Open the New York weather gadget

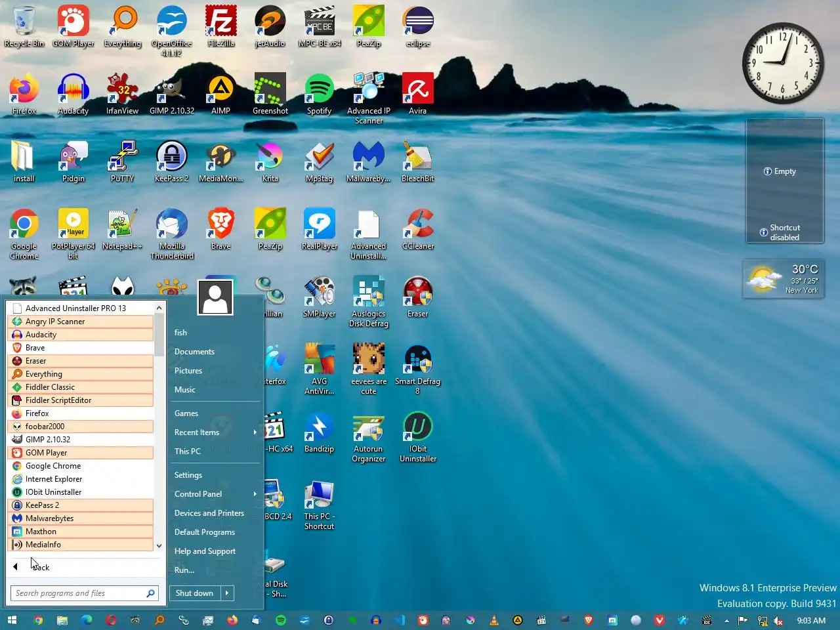783,279
